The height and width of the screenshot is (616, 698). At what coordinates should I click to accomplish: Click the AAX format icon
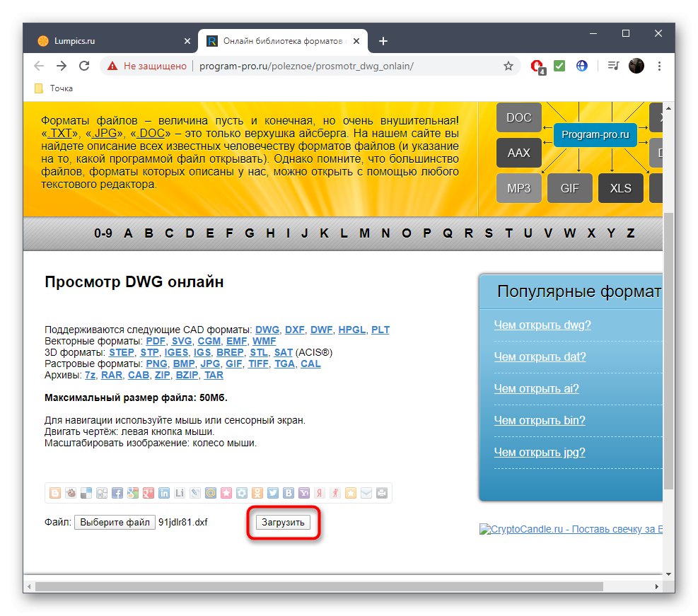tap(518, 153)
